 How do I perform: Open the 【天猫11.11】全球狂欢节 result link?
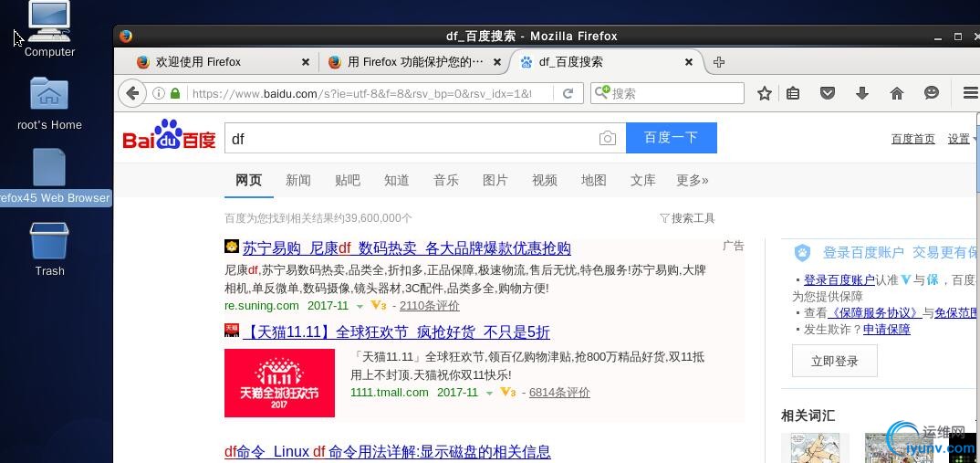(396, 331)
